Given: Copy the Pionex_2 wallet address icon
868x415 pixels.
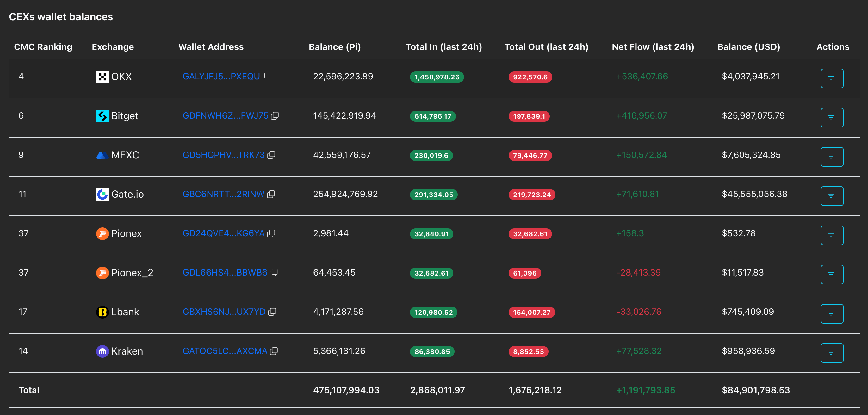Looking at the screenshot, I should pyautogui.click(x=274, y=273).
